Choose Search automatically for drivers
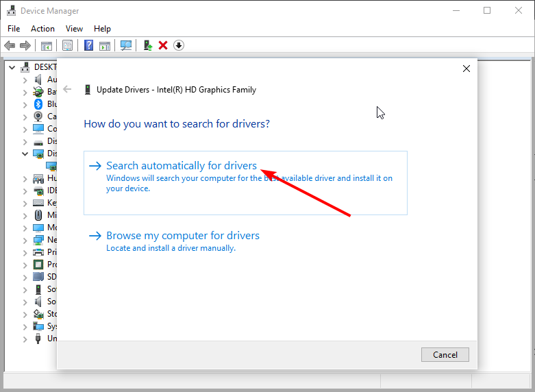 (245, 183)
